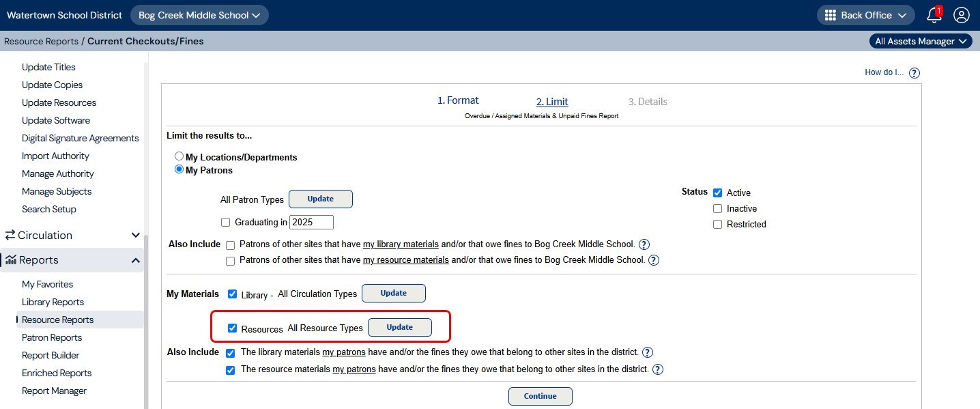Click the Back Office grid icon

[831, 15]
